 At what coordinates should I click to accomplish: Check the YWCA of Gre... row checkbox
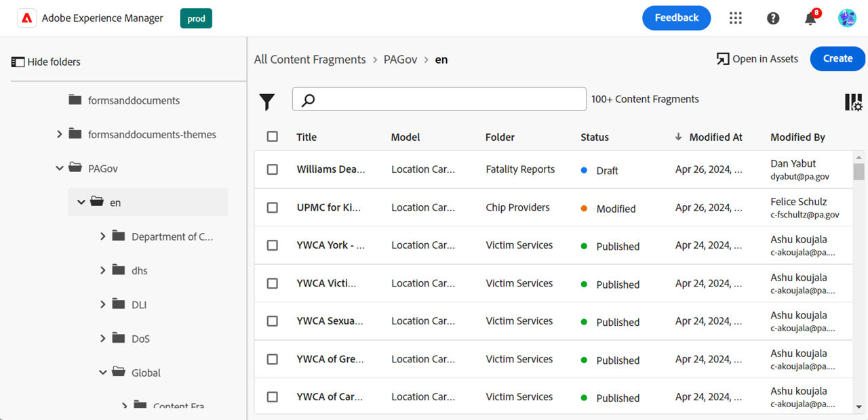pyautogui.click(x=273, y=359)
